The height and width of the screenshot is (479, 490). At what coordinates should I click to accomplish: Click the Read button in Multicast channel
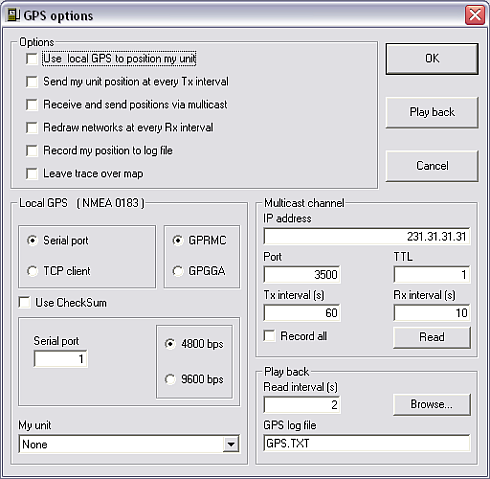point(432,337)
